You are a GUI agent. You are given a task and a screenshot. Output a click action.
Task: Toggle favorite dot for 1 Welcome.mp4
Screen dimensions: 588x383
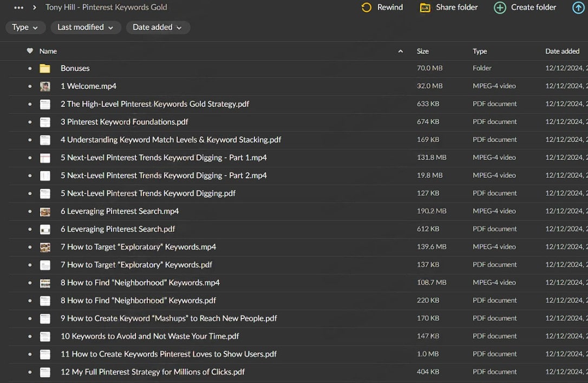point(30,86)
